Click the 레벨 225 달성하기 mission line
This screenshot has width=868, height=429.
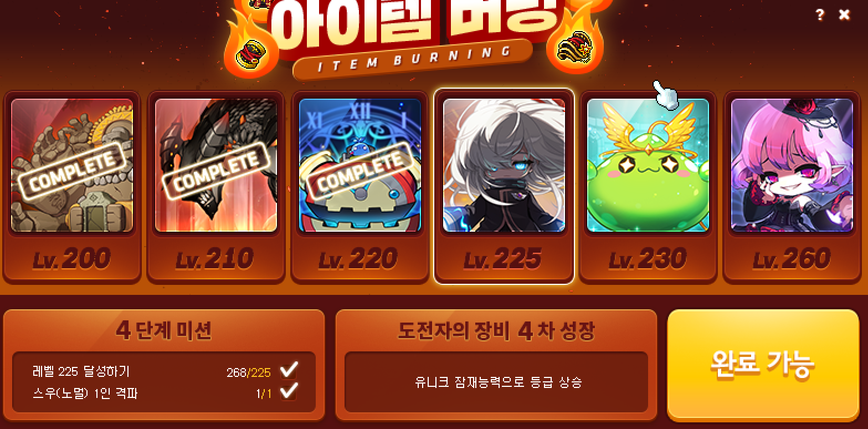[81, 371]
